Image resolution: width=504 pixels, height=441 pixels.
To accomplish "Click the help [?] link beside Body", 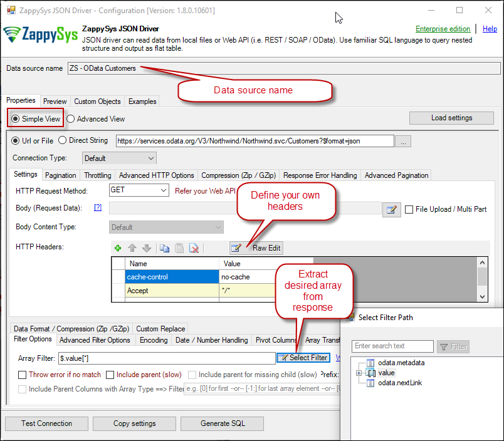I will point(97,208).
